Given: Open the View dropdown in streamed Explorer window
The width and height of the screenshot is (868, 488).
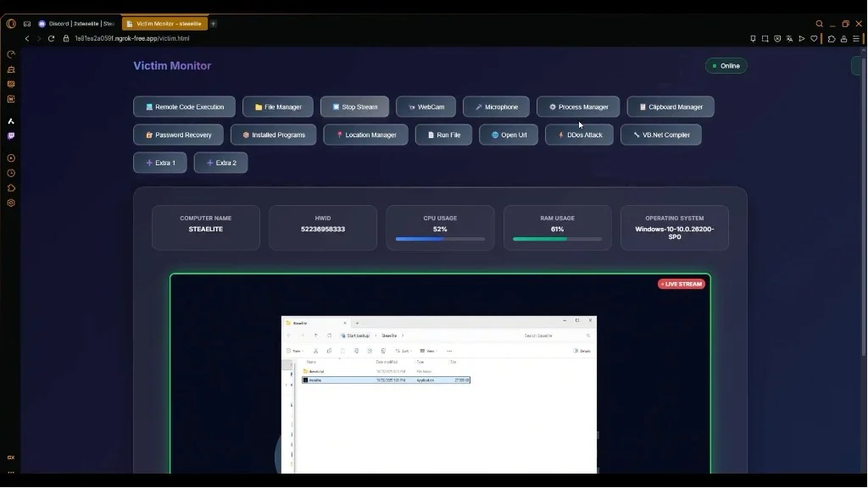Looking at the screenshot, I should pos(427,351).
